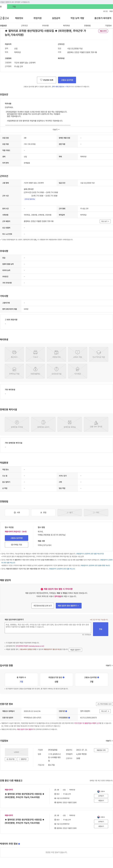Click the 식사제공 benefit icon
The height and width of the screenshot is (868, 113).
(78, 371)
